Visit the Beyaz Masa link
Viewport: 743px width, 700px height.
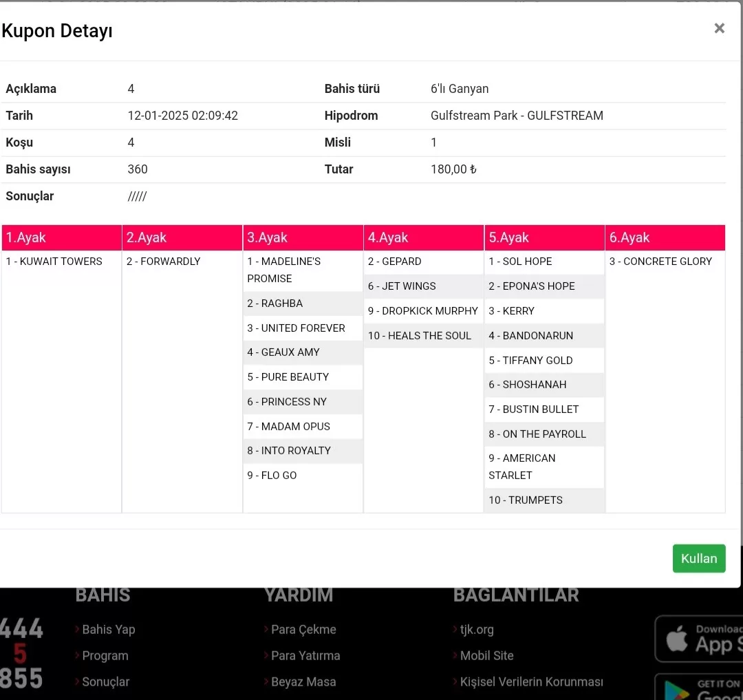303,681
